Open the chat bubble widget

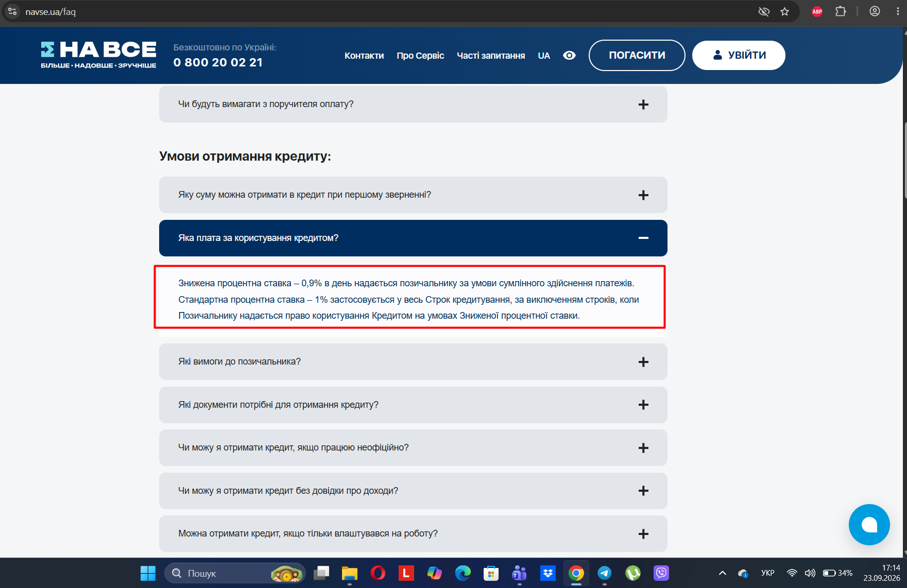click(869, 524)
